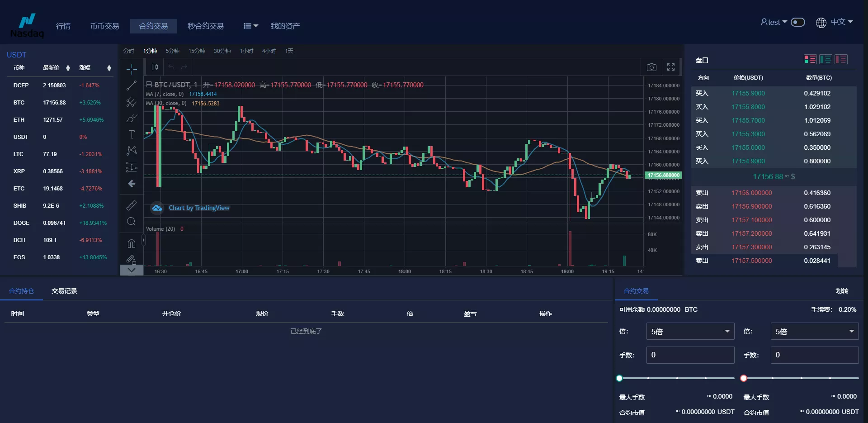
Task: Click the 划转 transfer link
Action: 841,291
